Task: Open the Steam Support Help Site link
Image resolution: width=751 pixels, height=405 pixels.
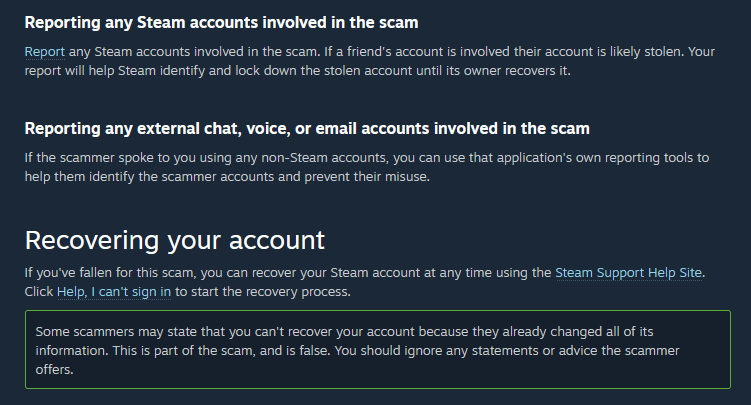Action: (x=628, y=273)
